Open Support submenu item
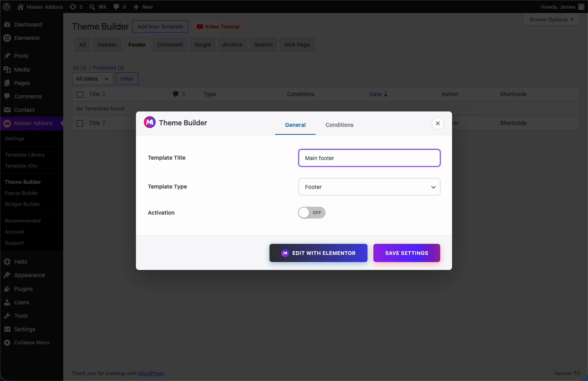Screen dimensions: 588x381 click(x=14, y=243)
